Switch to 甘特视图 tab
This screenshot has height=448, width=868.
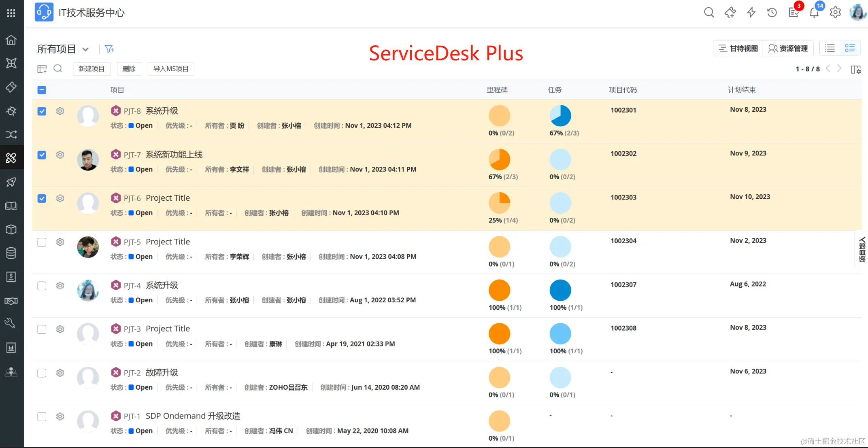pyautogui.click(x=738, y=49)
